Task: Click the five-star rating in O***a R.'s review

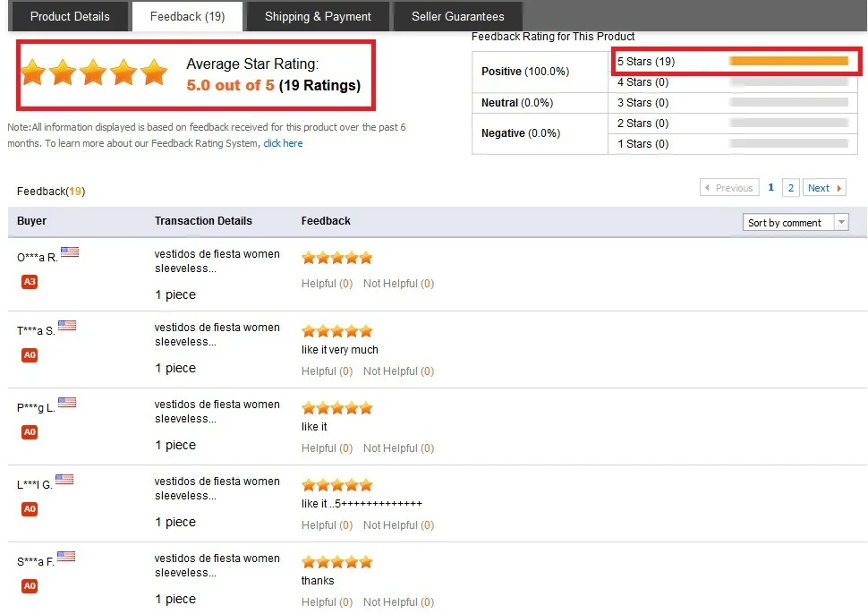Action: [x=337, y=258]
